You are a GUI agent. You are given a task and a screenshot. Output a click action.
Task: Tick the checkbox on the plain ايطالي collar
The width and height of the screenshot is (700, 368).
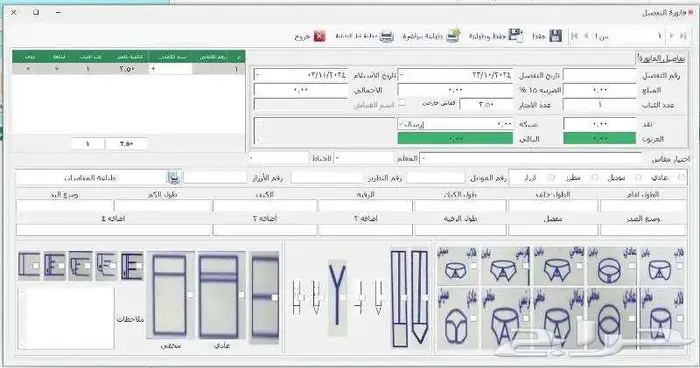(x=579, y=266)
